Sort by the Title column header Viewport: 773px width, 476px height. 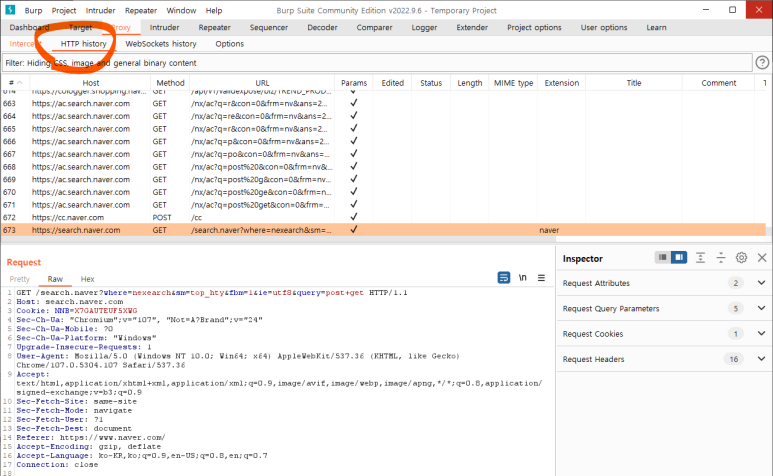pyautogui.click(x=634, y=83)
